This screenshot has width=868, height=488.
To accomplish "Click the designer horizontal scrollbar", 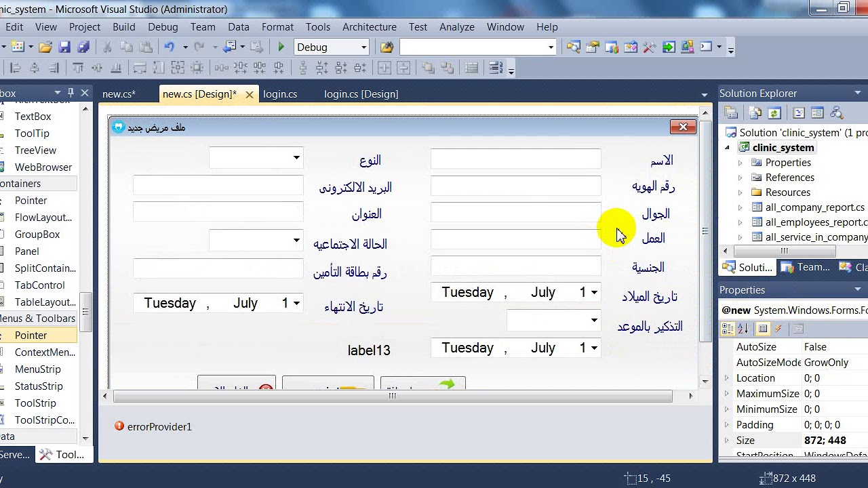I will point(393,396).
